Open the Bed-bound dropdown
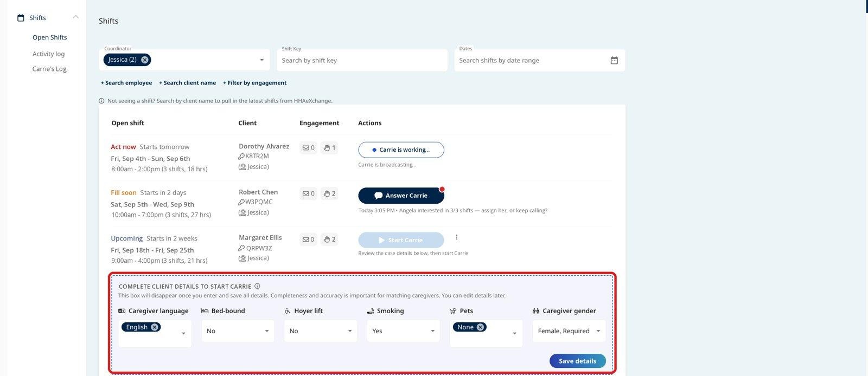Viewport: 868px width, 376px height. [x=238, y=331]
